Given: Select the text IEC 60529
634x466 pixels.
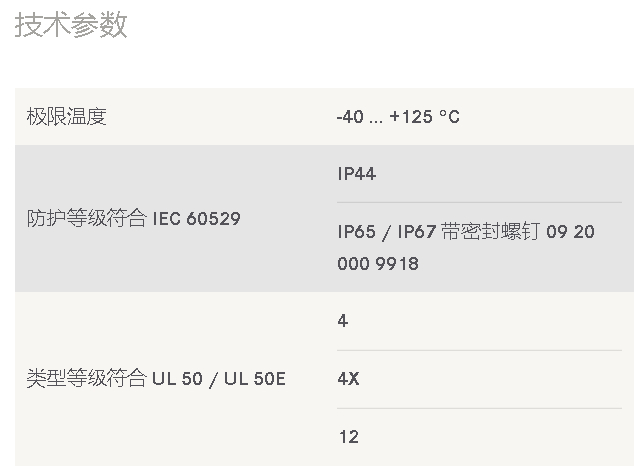Looking at the screenshot, I should (197, 219).
